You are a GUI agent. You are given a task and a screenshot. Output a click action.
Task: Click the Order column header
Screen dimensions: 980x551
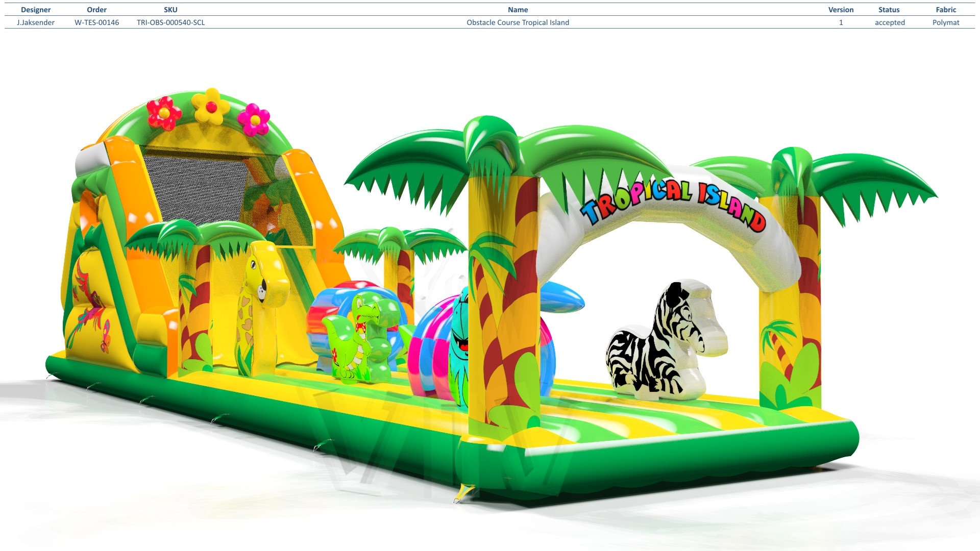(96, 10)
